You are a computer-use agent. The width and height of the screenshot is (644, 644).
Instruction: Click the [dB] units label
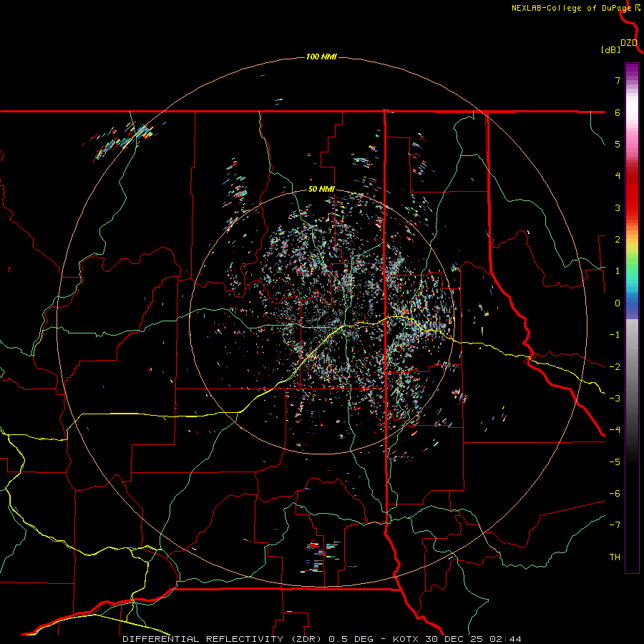pos(610,49)
